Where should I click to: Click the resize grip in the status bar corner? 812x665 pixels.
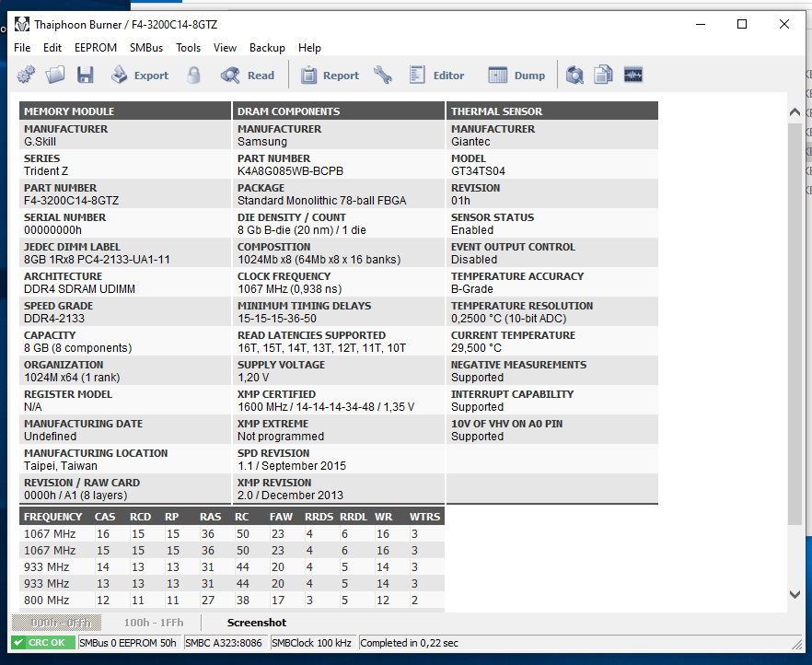pos(796,644)
